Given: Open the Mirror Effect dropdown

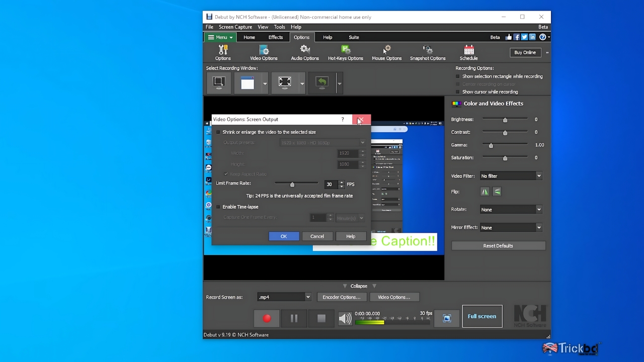Looking at the screenshot, I should coord(511,228).
